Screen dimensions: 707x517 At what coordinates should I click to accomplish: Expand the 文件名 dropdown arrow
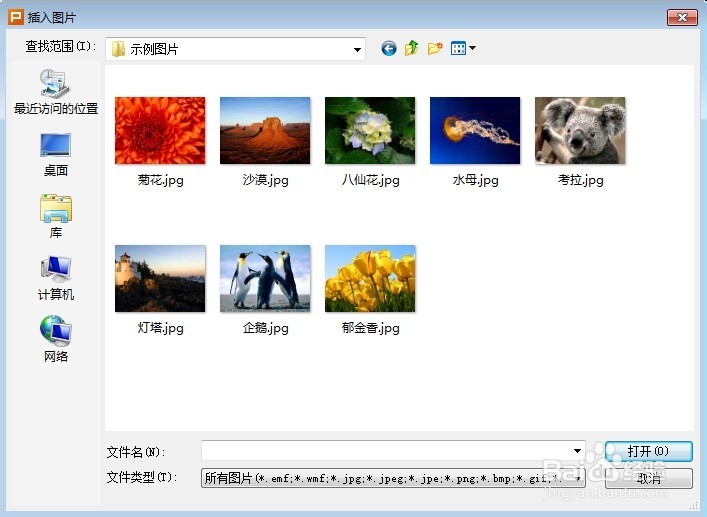[577, 451]
